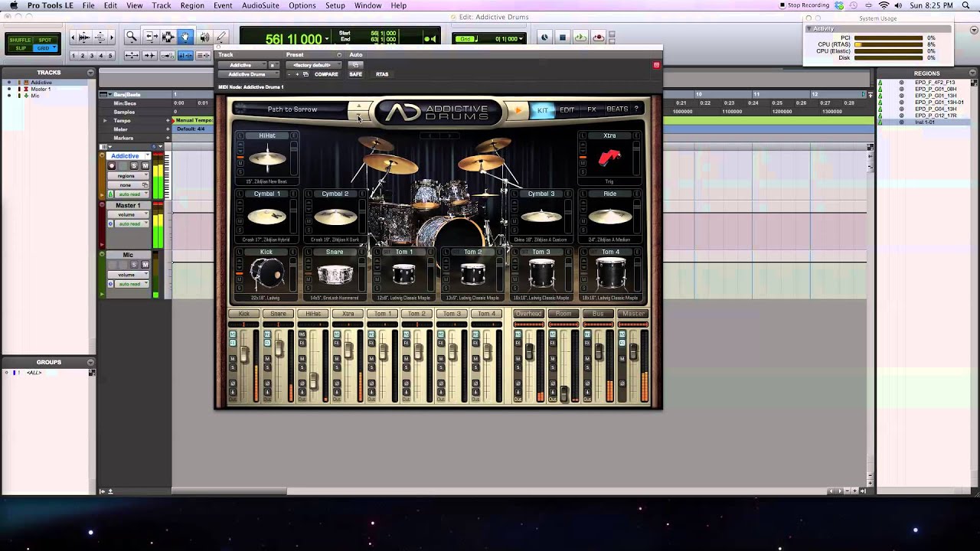Viewport: 980px width, 551px height.
Task: Select the Zoomer magnifying glass tool
Action: click(132, 37)
